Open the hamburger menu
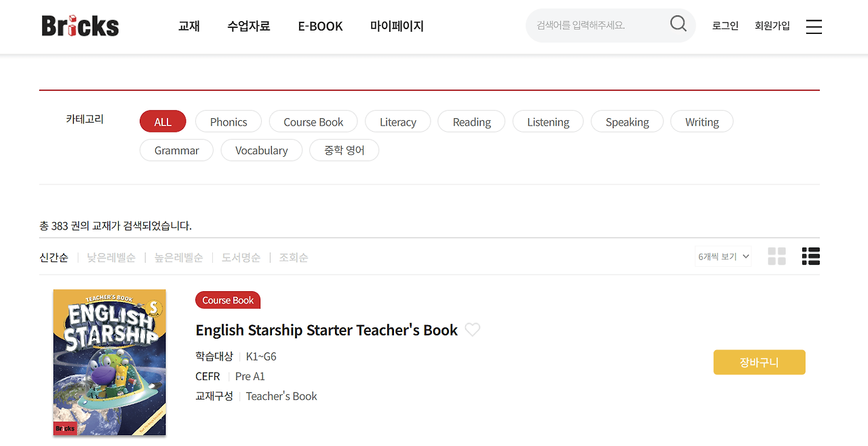Viewport: 868px width, 446px height. (x=813, y=26)
